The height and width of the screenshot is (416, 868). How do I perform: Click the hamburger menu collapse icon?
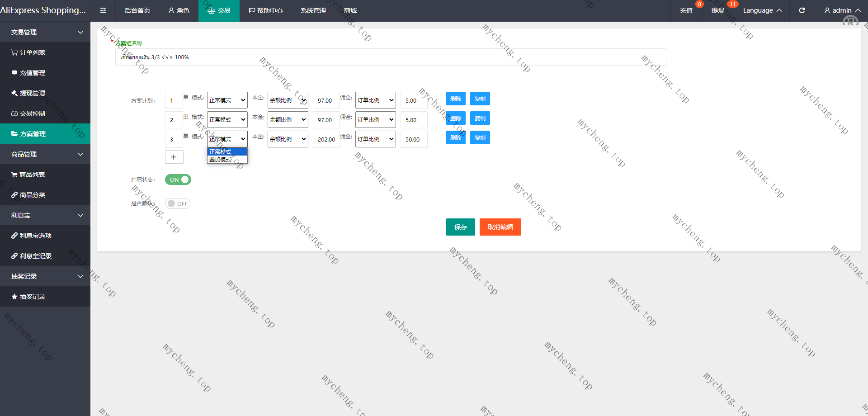(x=103, y=10)
